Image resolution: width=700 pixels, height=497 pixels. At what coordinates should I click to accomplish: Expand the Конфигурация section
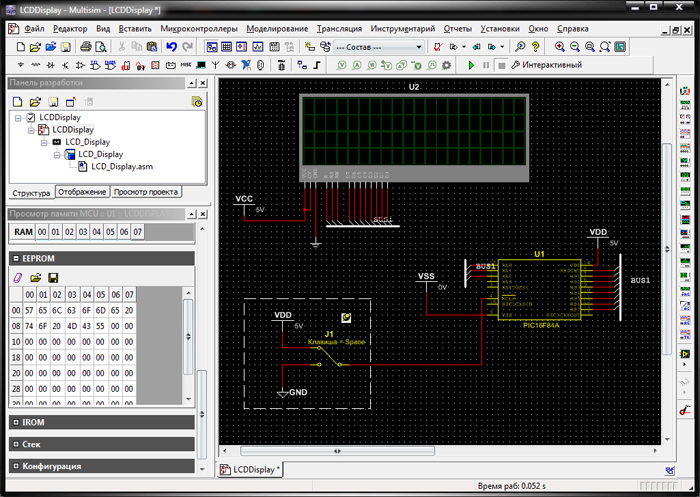[x=16, y=466]
